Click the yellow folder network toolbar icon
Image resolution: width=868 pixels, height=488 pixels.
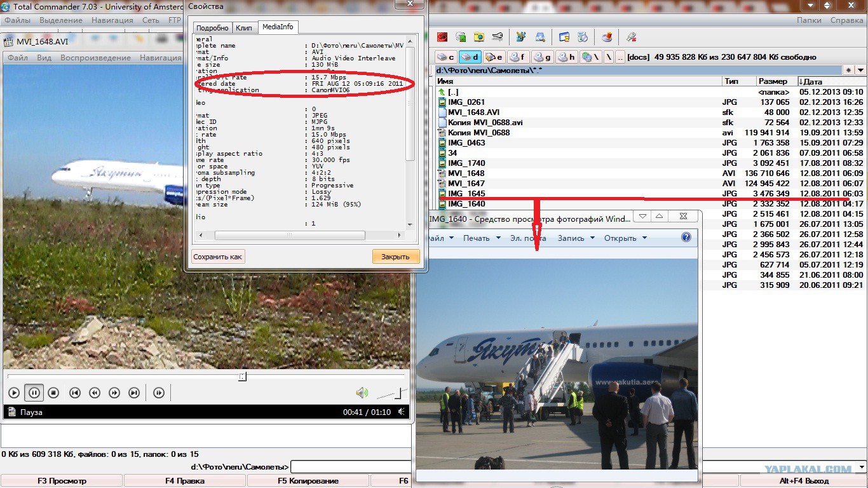(x=479, y=37)
